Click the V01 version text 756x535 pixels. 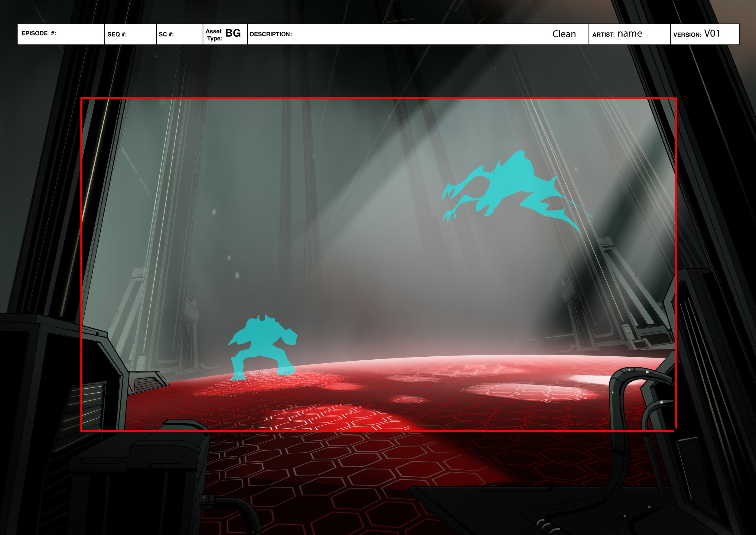tap(712, 34)
